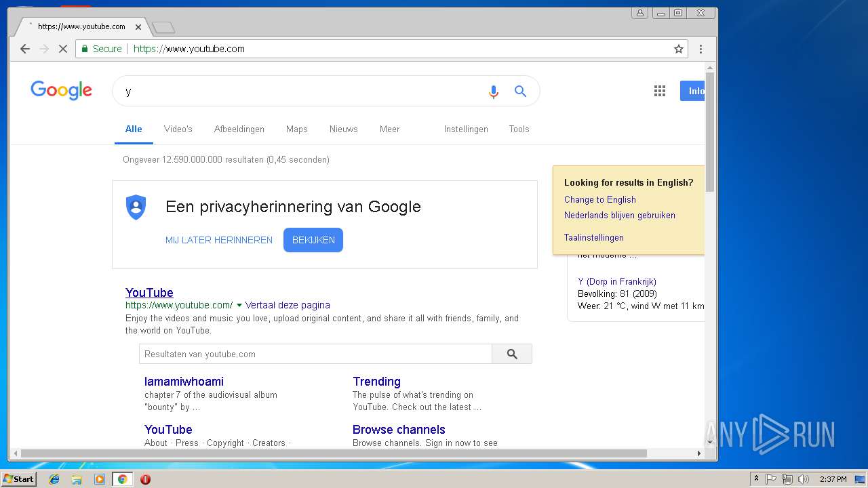This screenshot has height=488, width=868.
Task: Click the scroll down arrow
Action: pyautogui.click(x=710, y=443)
